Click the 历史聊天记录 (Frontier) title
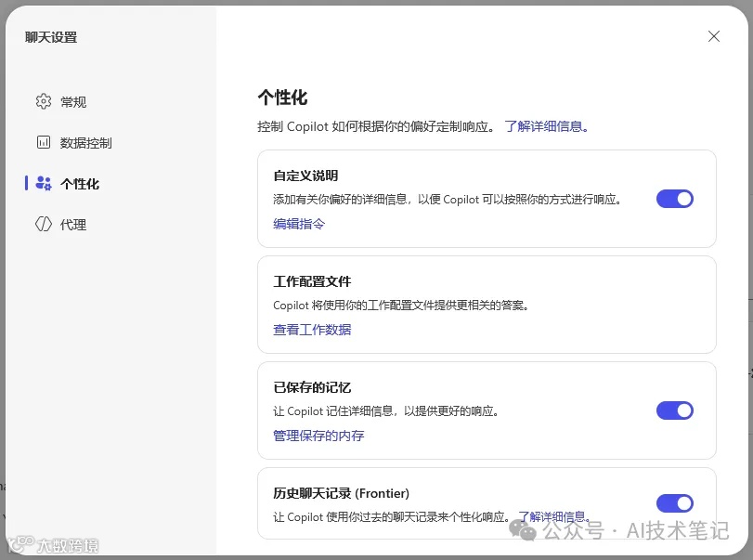The height and width of the screenshot is (560, 753). click(x=341, y=493)
